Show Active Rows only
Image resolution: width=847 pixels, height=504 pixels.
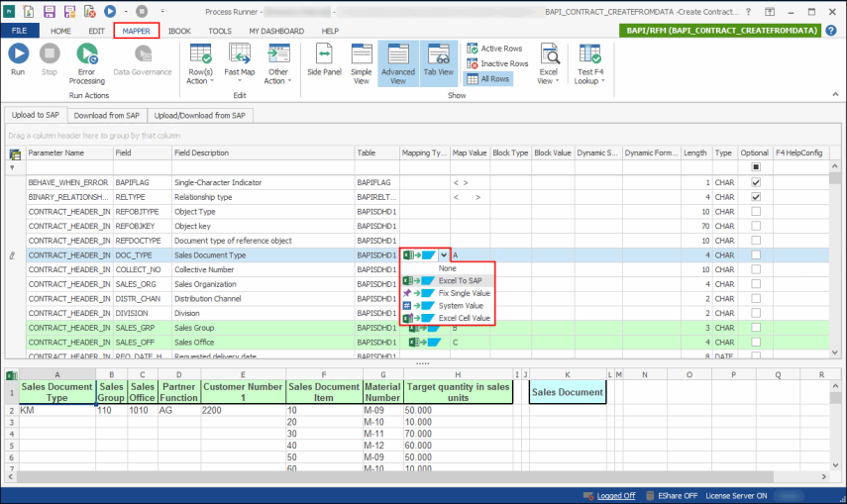tap(494, 49)
